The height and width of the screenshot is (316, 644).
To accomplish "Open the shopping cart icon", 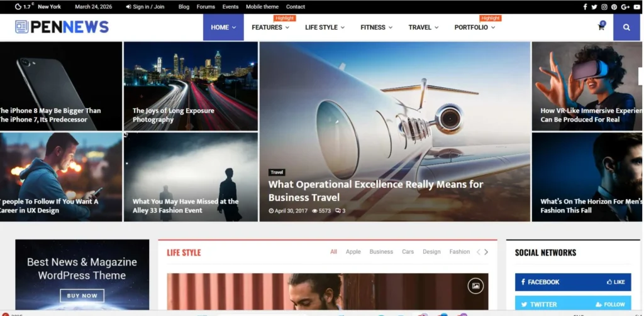I will coord(601,27).
